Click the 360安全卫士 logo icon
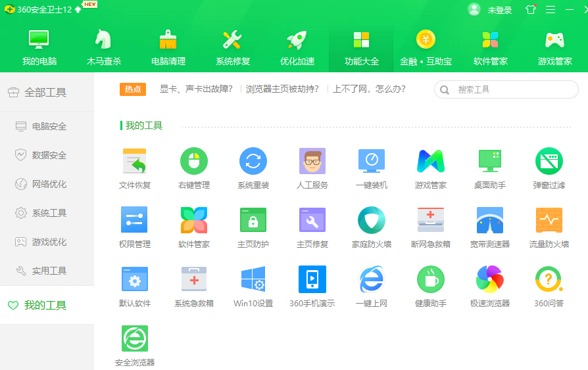Viewport: 588px width, 370px height. click(10, 9)
